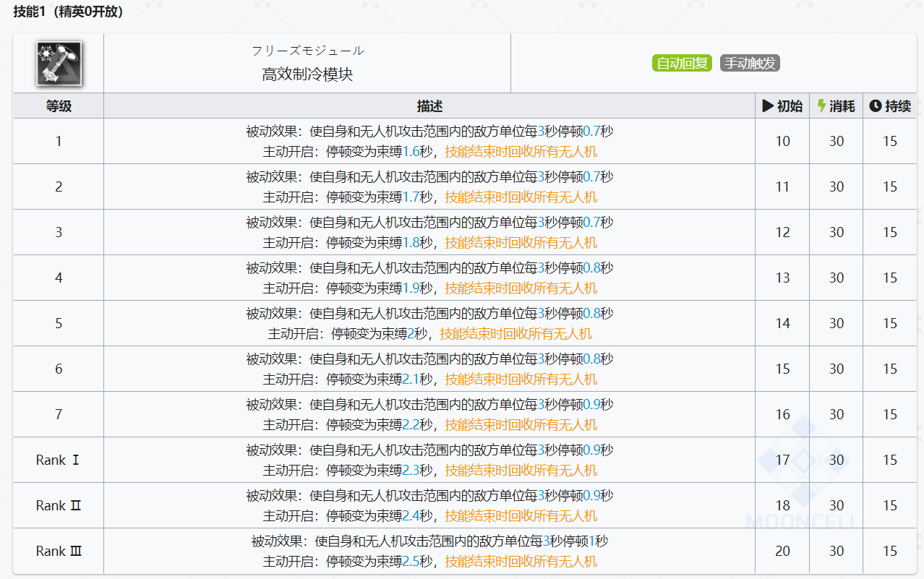Click the level 7 description text
The height and width of the screenshot is (579, 924).
coord(429,415)
